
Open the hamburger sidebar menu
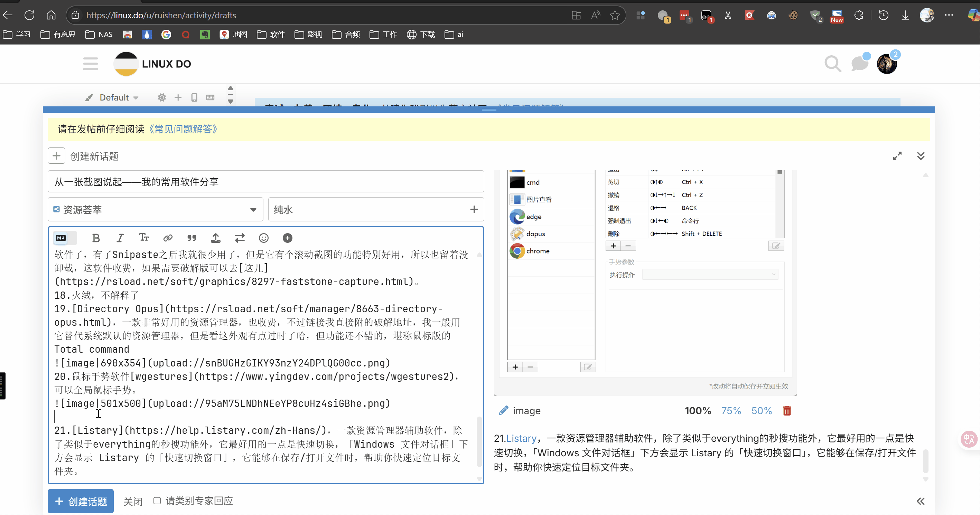click(91, 64)
